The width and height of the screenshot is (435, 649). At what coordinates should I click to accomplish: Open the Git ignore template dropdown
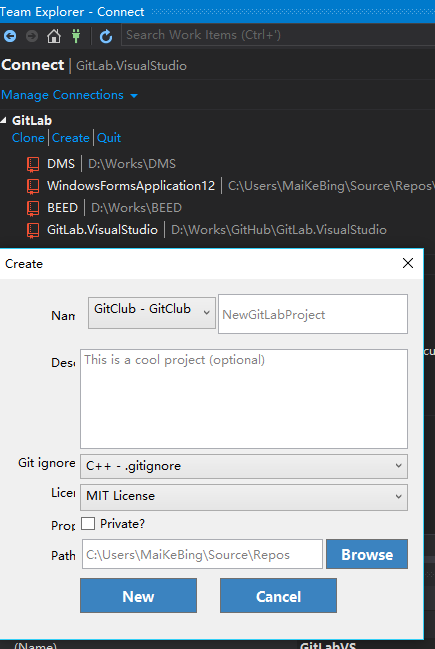coord(244,466)
